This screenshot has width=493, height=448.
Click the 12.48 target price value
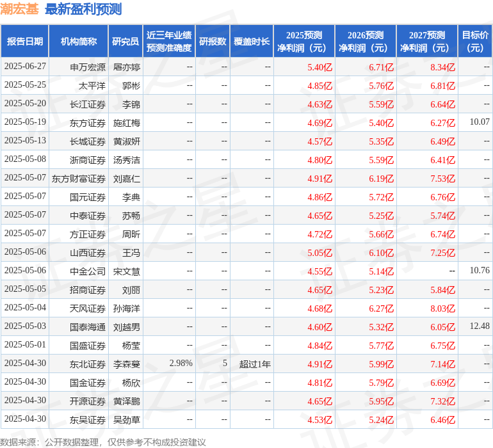tap(480, 326)
